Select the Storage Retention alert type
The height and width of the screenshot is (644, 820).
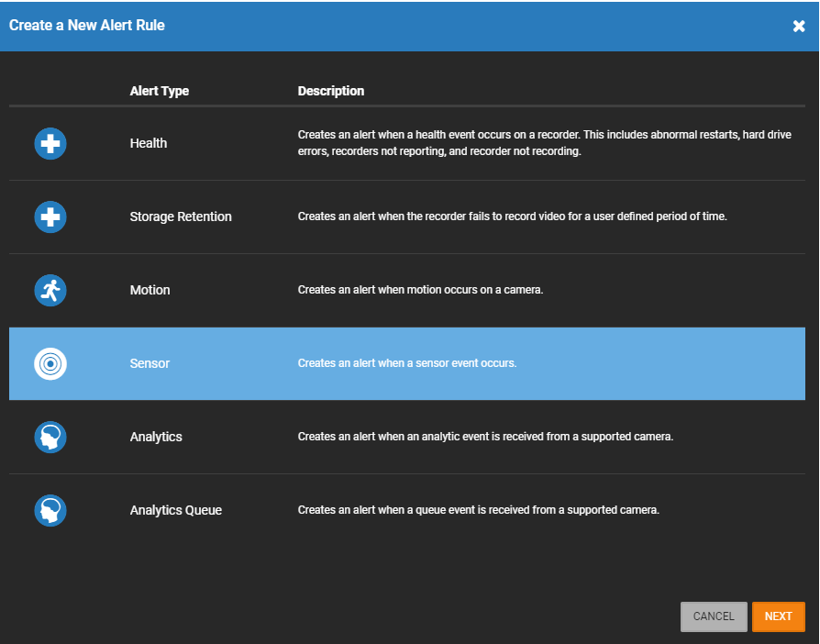pyautogui.click(x=180, y=217)
